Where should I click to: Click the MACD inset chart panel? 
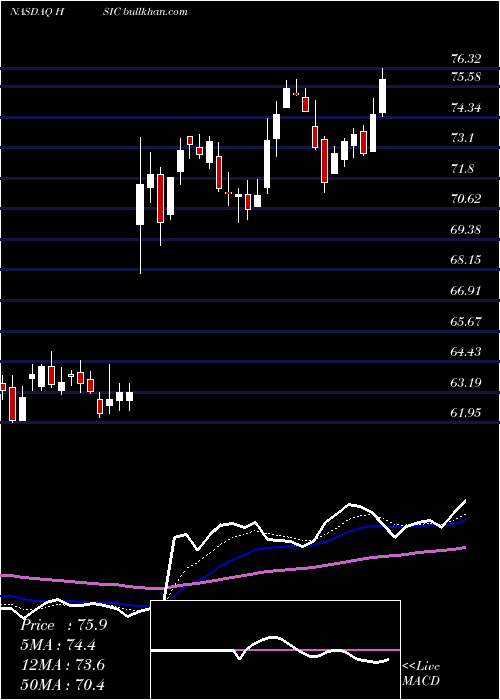[275, 650]
